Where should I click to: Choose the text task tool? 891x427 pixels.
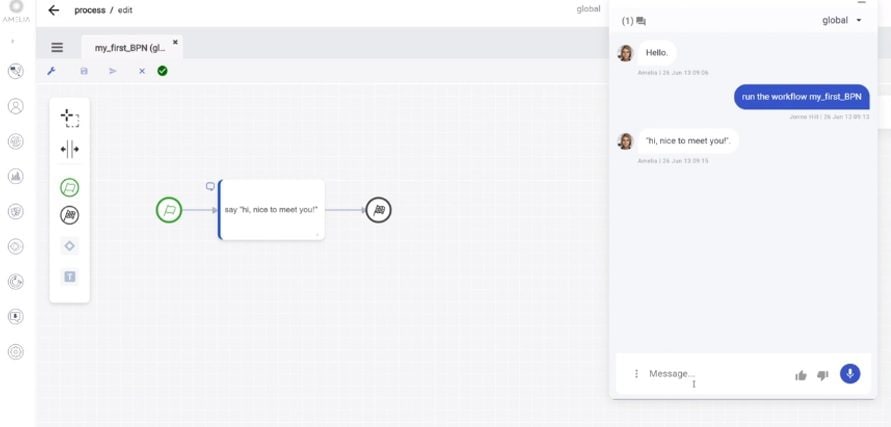point(70,276)
